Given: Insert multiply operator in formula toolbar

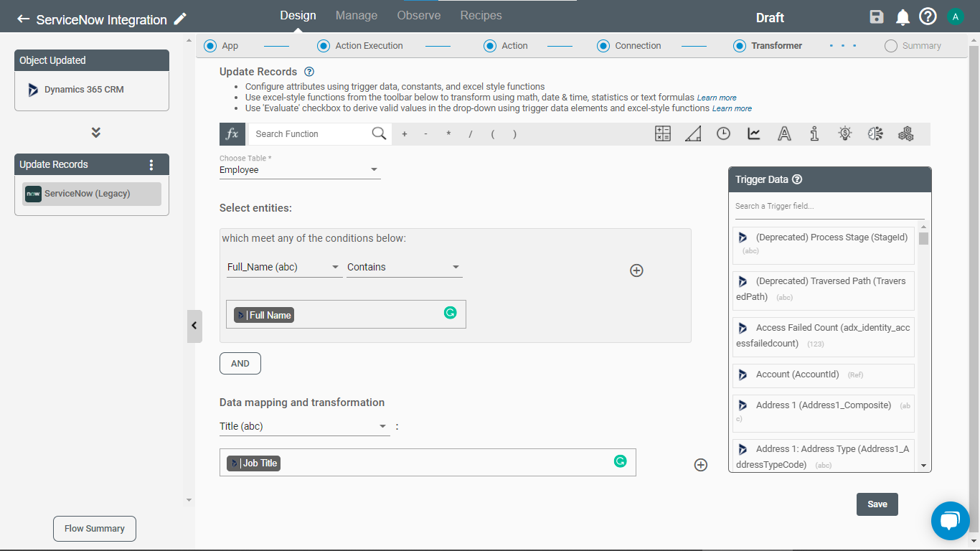Looking at the screenshot, I should click(x=448, y=134).
